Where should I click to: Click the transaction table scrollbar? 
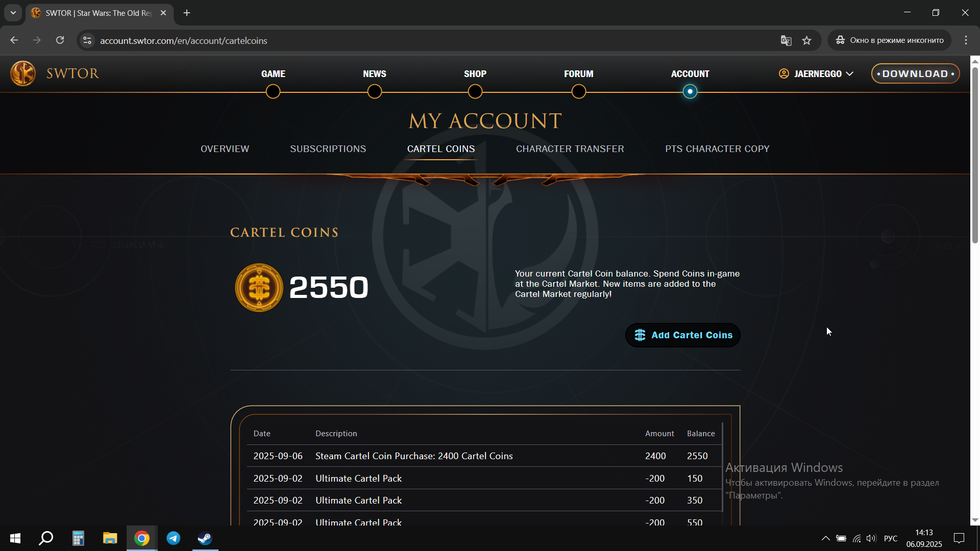(x=722, y=467)
